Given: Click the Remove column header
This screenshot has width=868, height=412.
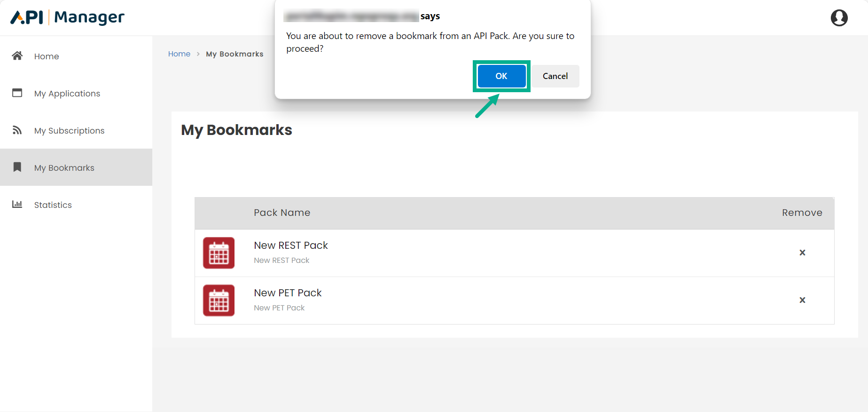Looking at the screenshot, I should coord(802,213).
